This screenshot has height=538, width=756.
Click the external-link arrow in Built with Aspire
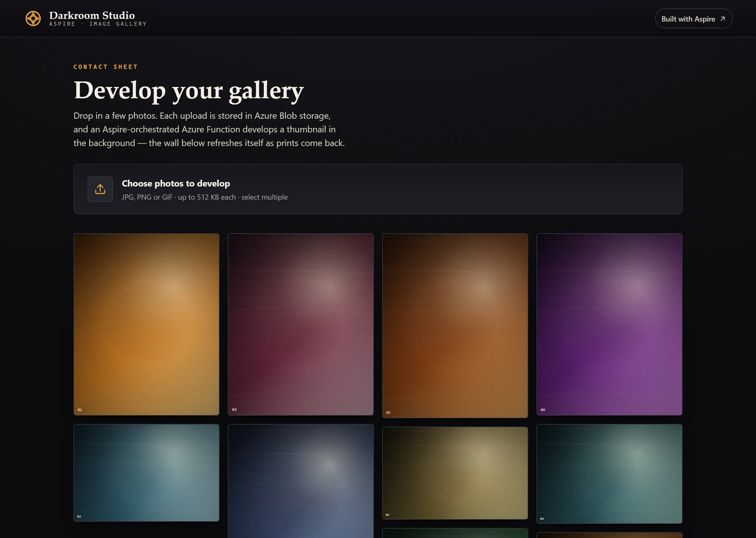(723, 19)
